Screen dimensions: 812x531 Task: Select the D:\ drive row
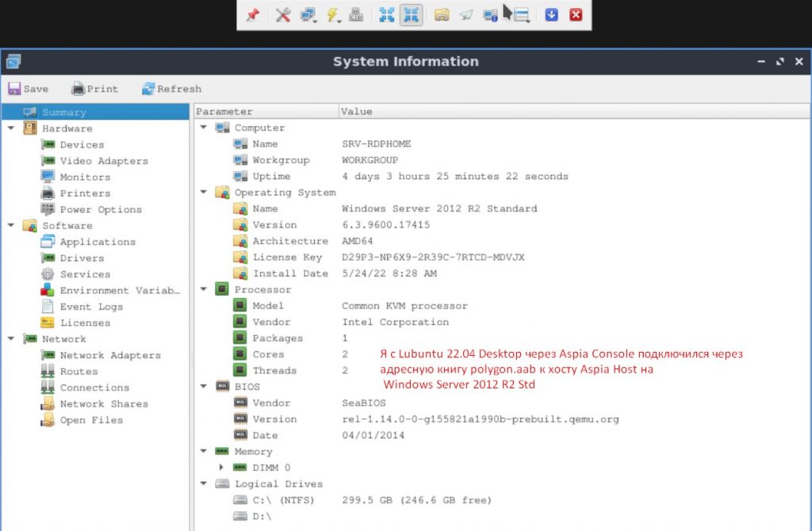coord(502,516)
